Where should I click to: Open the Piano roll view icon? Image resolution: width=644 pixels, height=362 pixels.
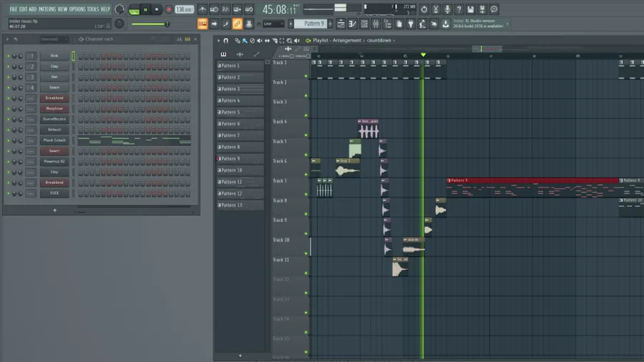(x=352, y=24)
